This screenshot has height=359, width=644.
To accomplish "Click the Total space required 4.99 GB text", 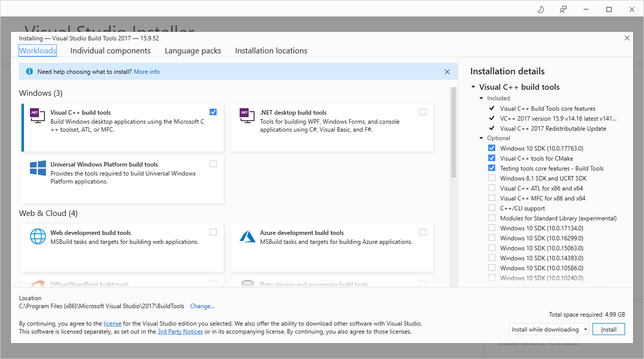I will point(587,315).
